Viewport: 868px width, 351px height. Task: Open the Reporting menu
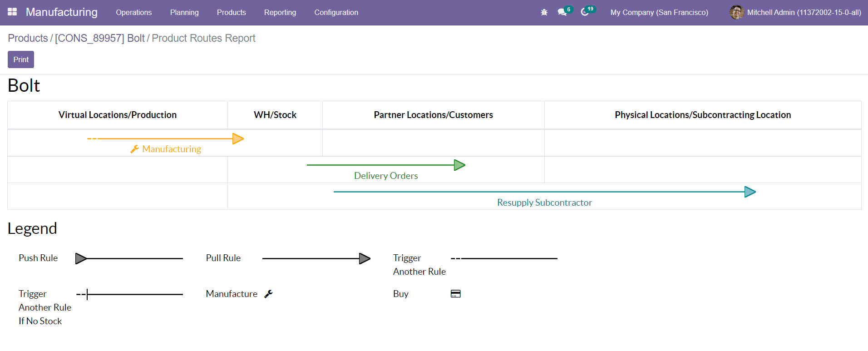click(x=280, y=12)
